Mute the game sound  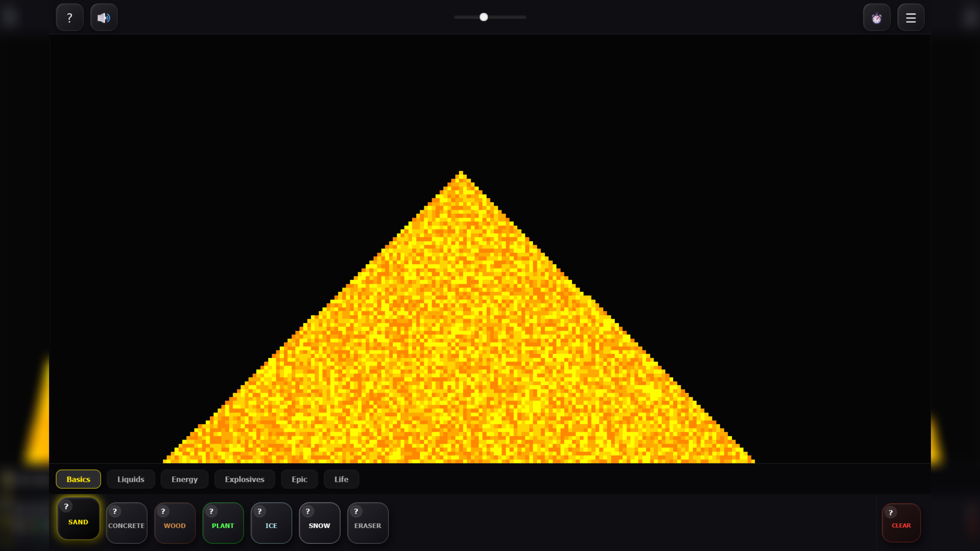coord(104,17)
